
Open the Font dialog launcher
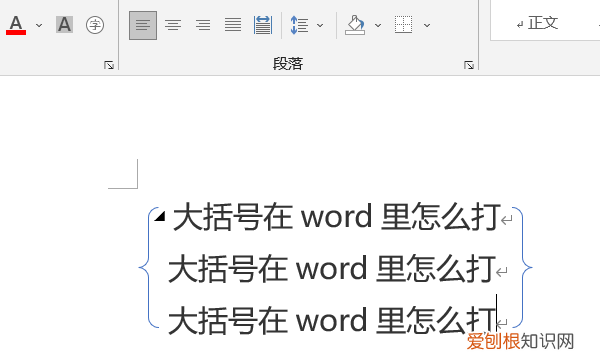pos(109,65)
